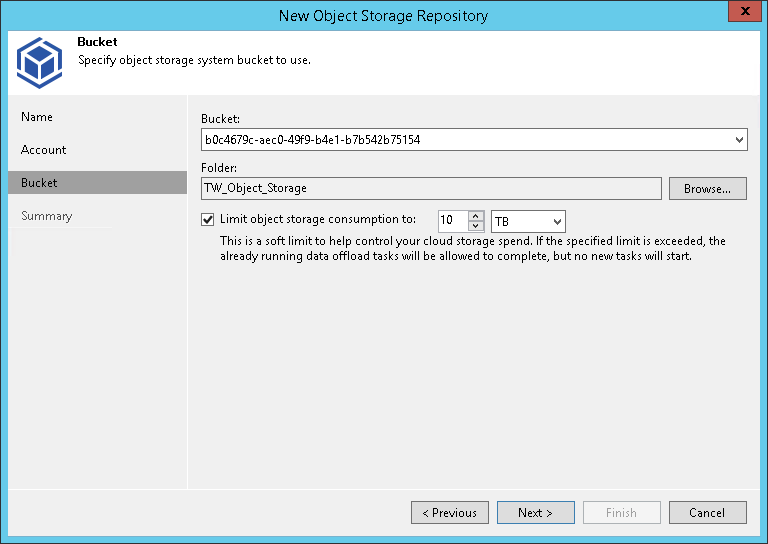Increase the storage limit with up arrow
This screenshot has width=768, height=544.
(x=476, y=216)
